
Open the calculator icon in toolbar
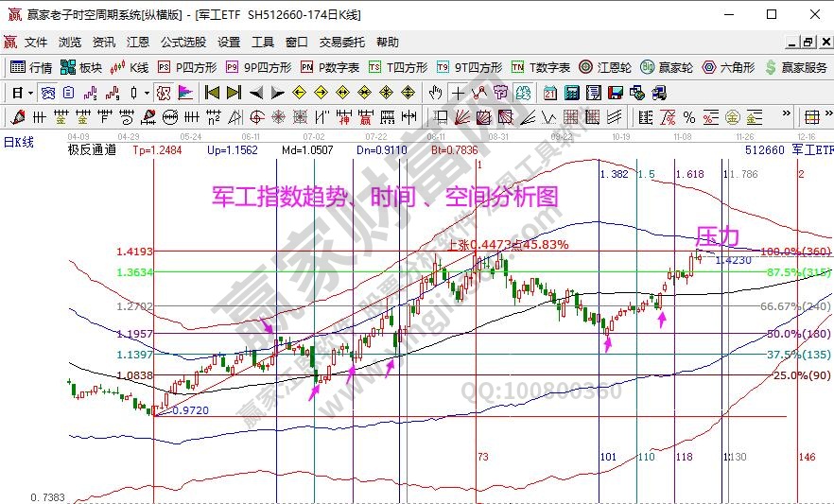click(x=572, y=93)
